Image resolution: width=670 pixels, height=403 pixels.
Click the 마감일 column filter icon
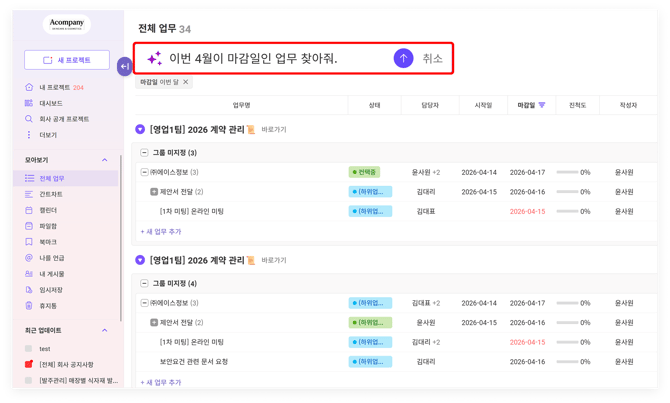point(542,105)
